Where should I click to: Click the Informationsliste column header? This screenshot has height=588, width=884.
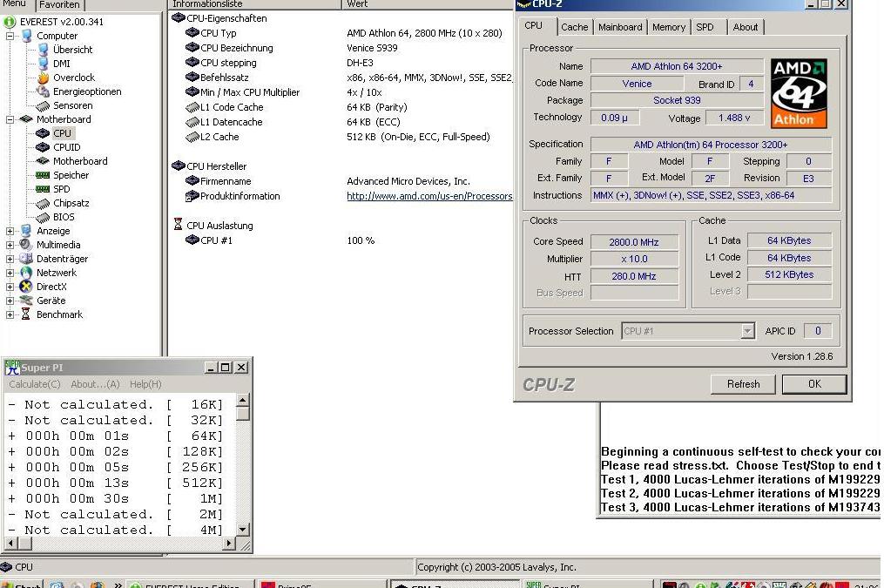[255, 4]
